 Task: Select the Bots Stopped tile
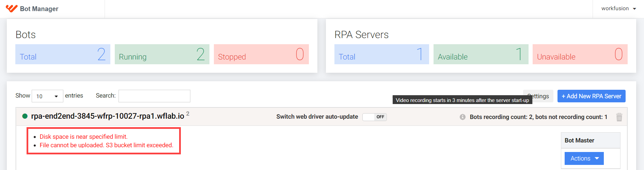click(261, 54)
